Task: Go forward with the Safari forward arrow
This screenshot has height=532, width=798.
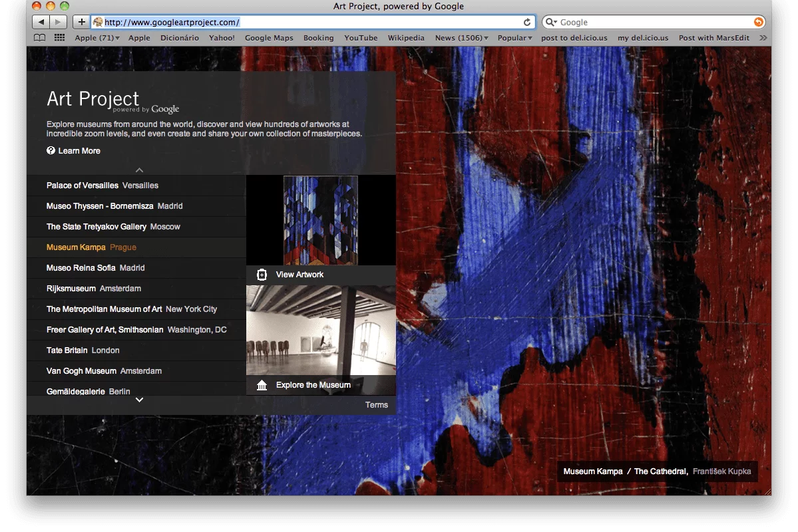Action: (59, 22)
